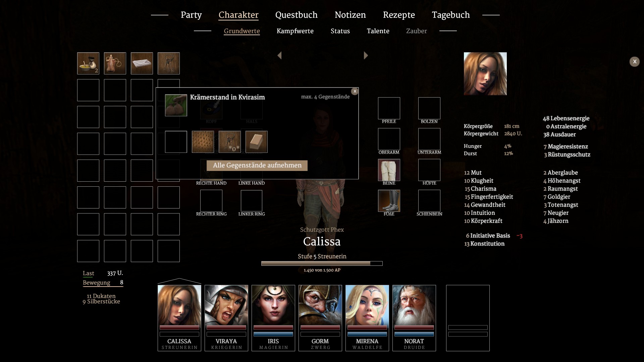Open the Tagebuch tab

(x=451, y=15)
